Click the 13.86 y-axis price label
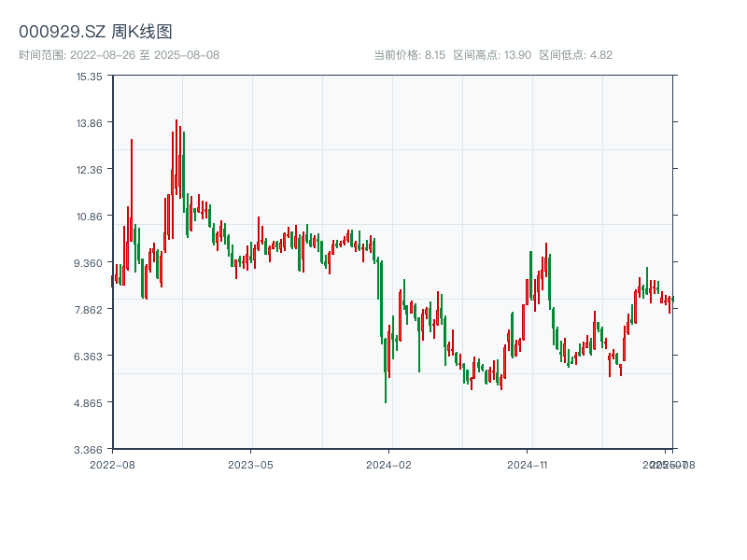This screenshot has height=560, width=747. pyautogui.click(x=90, y=123)
